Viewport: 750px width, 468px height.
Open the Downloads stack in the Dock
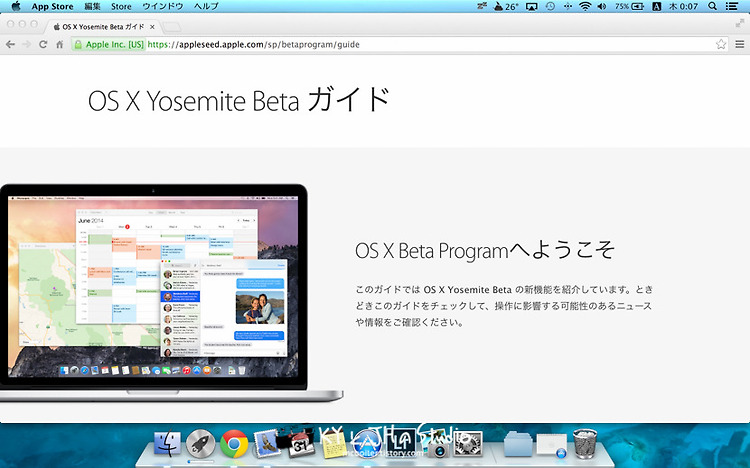pos(551,446)
